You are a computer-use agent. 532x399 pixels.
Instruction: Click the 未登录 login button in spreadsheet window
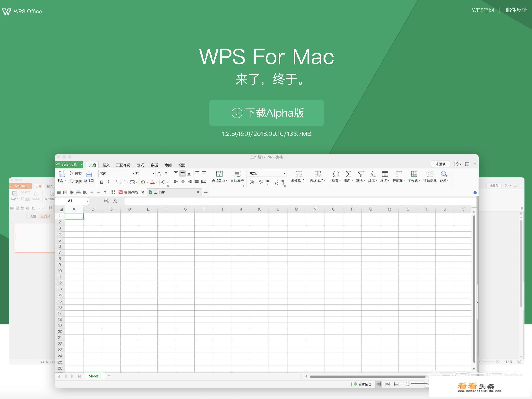(x=440, y=164)
